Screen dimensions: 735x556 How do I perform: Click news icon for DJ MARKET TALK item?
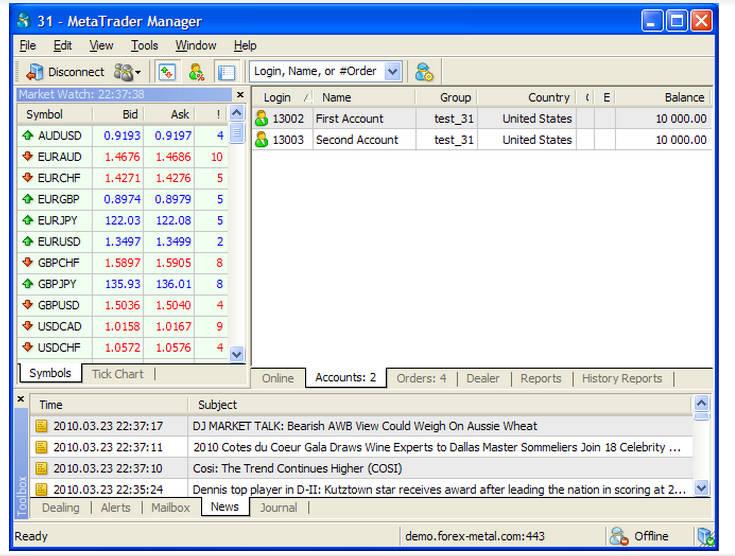tap(41, 426)
